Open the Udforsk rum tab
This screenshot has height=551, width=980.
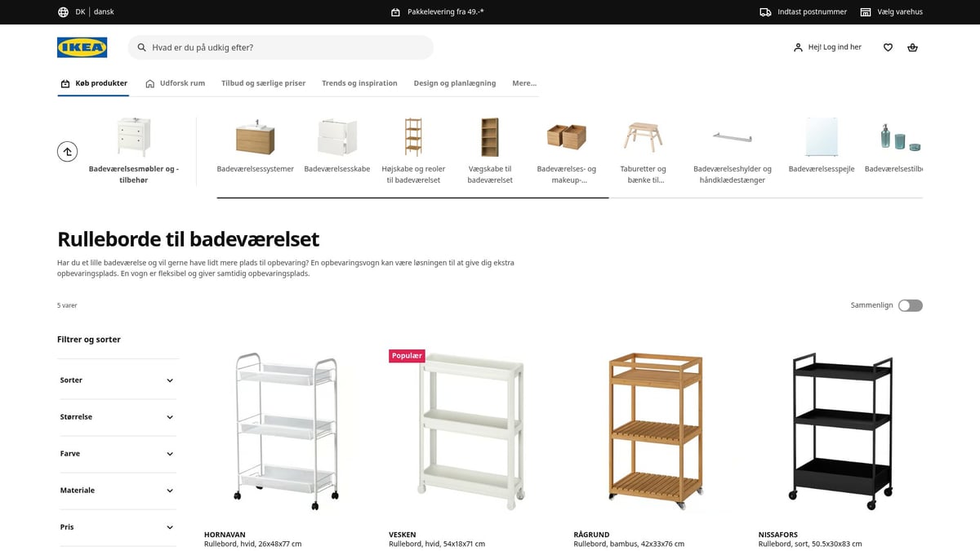(175, 83)
